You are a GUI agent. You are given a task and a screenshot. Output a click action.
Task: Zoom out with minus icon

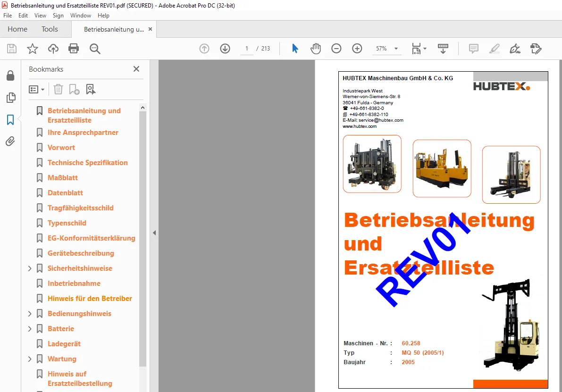pos(336,49)
